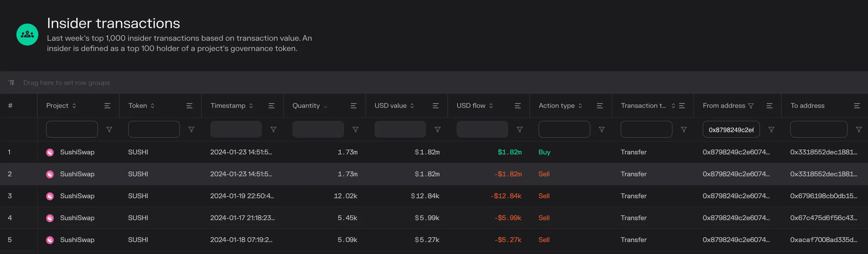The image size is (868, 254).
Task: Focus the Project filter text box
Action: tap(72, 129)
